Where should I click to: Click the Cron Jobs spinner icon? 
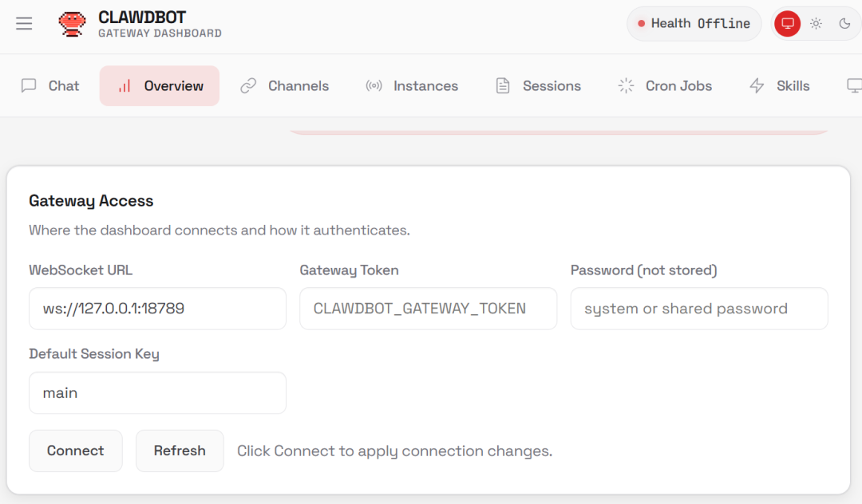click(626, 86)
